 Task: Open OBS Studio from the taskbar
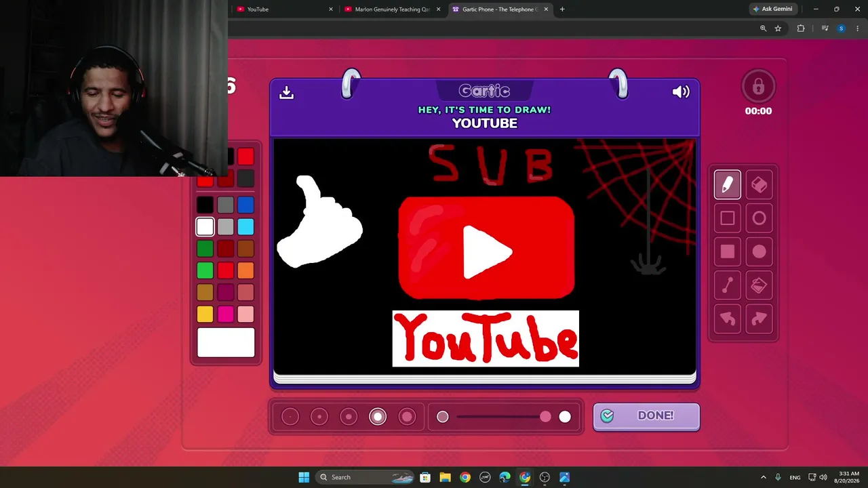pos(545,477)
